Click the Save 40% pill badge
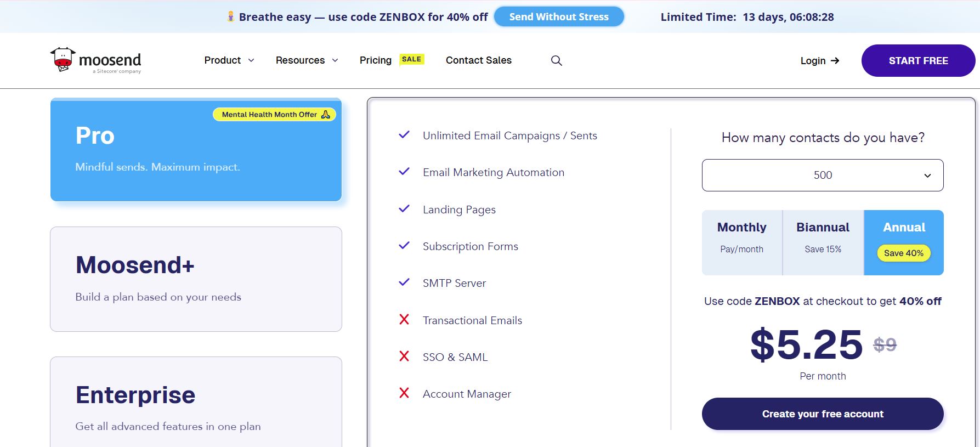Screen dimensions: 980x447 pyautogui.click(x=904, y=253)
